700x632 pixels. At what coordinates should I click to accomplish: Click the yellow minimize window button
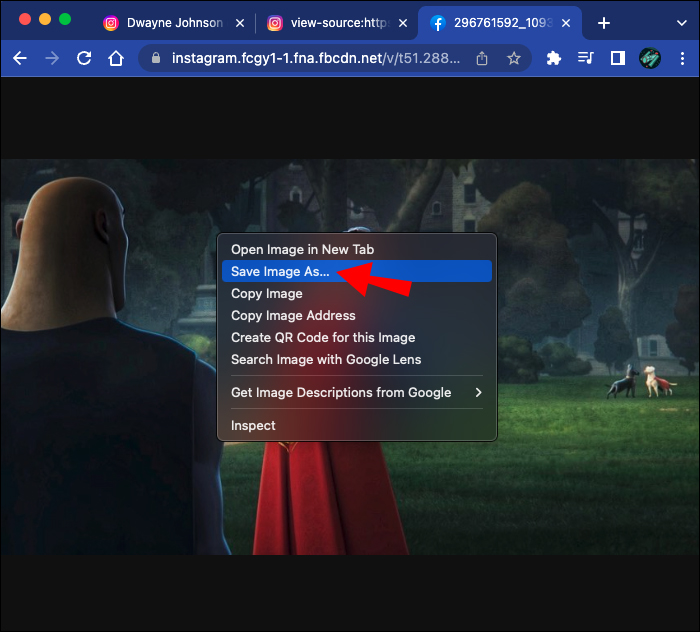[x=45, y=19]
